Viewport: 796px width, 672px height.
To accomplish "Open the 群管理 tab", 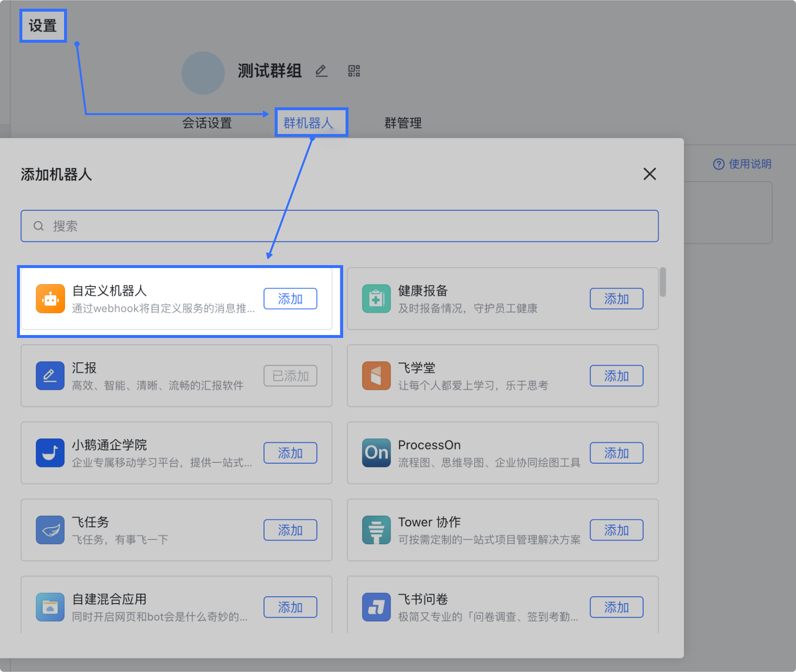I will [403, 123].
